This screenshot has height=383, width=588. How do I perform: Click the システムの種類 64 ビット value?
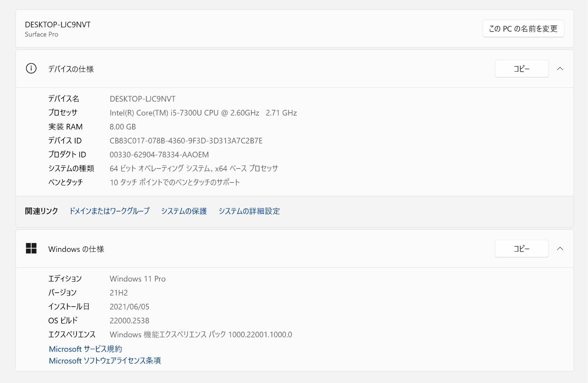pyautogui.click(x=194, y=169)
